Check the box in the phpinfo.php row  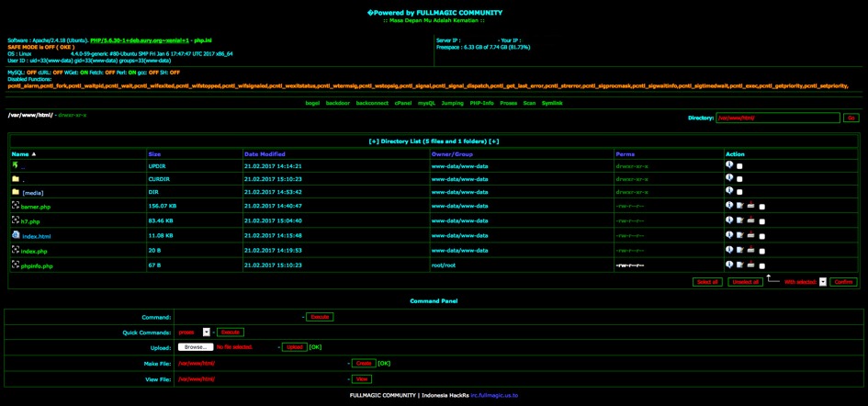(761, 266)
